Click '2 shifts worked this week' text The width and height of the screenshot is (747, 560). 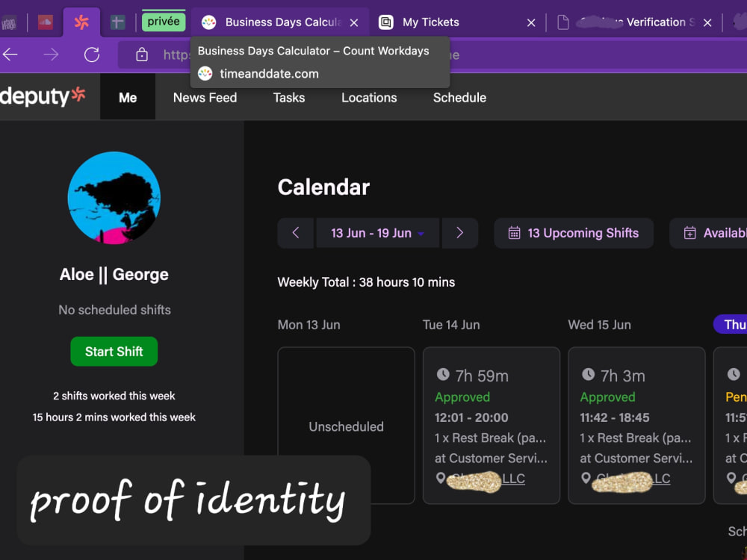(x=114, y=396)
